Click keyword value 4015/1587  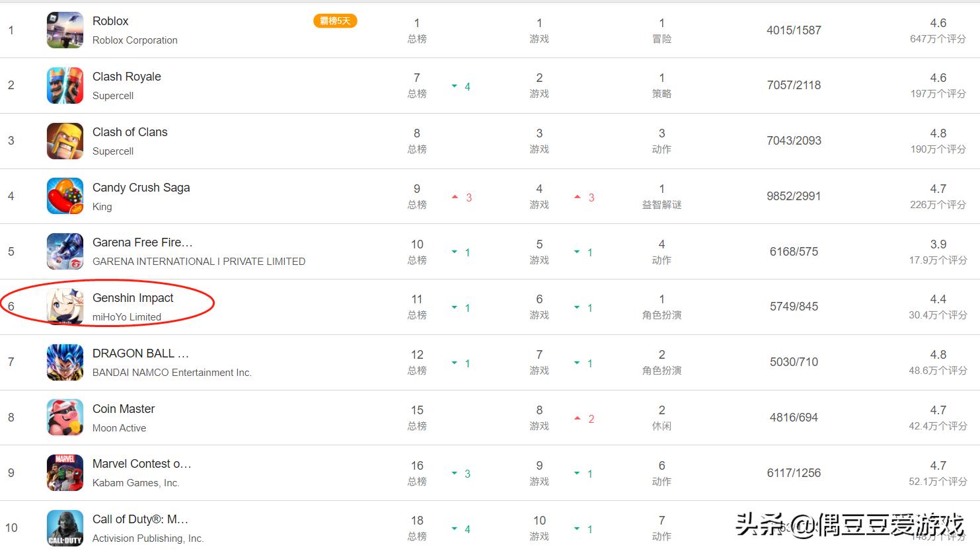pos(794,30)
